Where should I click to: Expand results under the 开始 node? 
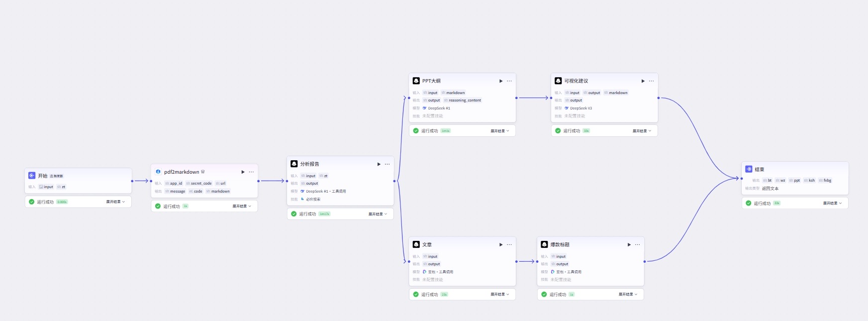coord(115,202)
